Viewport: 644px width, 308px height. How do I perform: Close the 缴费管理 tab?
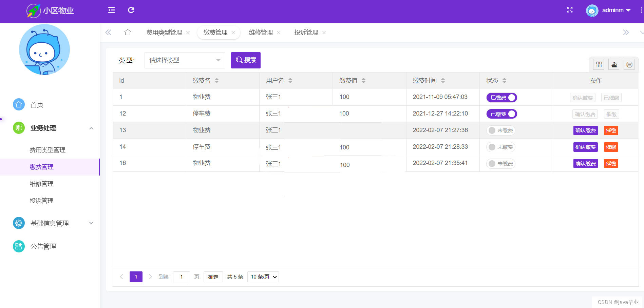coord(233,33)
